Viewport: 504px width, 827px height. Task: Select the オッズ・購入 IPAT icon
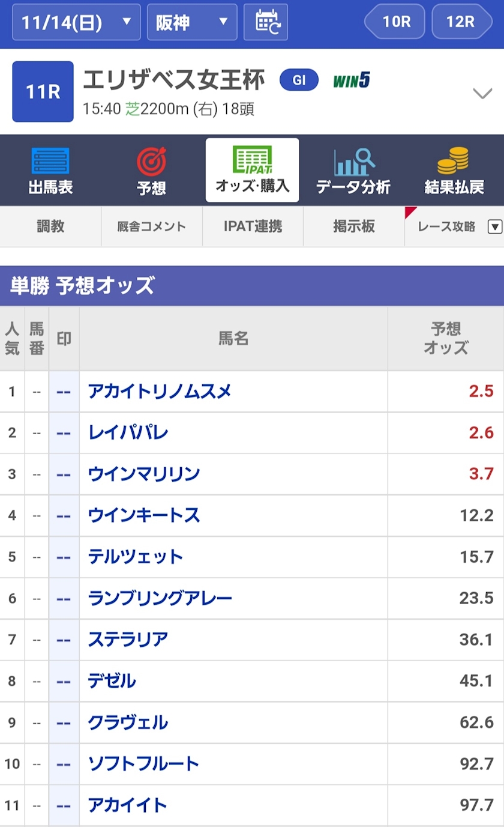pyautogui.click(x=252, y=160)
